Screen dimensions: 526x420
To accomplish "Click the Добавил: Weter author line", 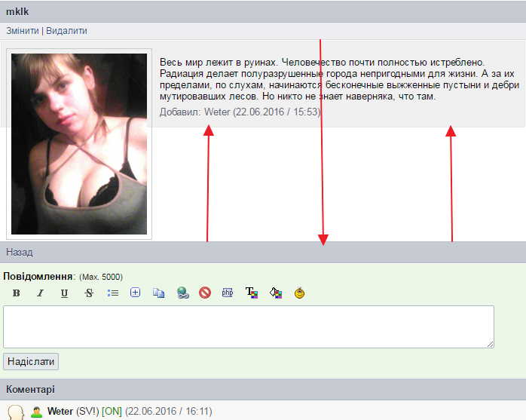I will coord(240,112).
